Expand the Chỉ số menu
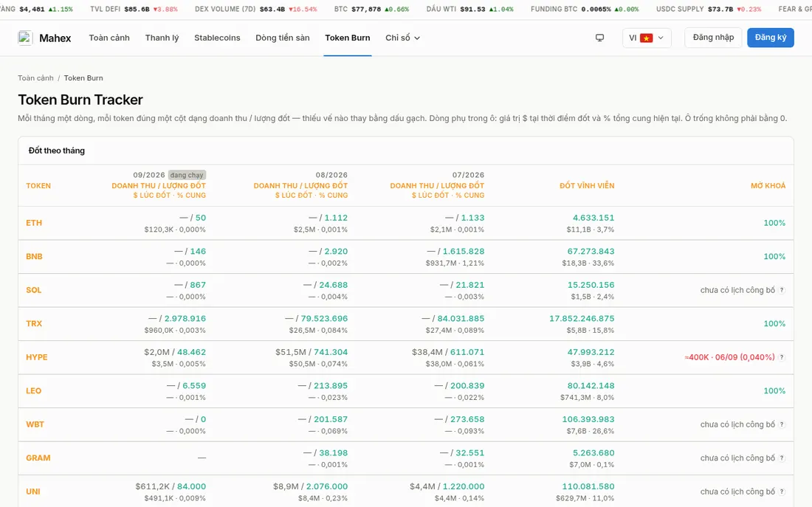Image resolution: width=812 pixels, height=507 pixels. [402, 38]
